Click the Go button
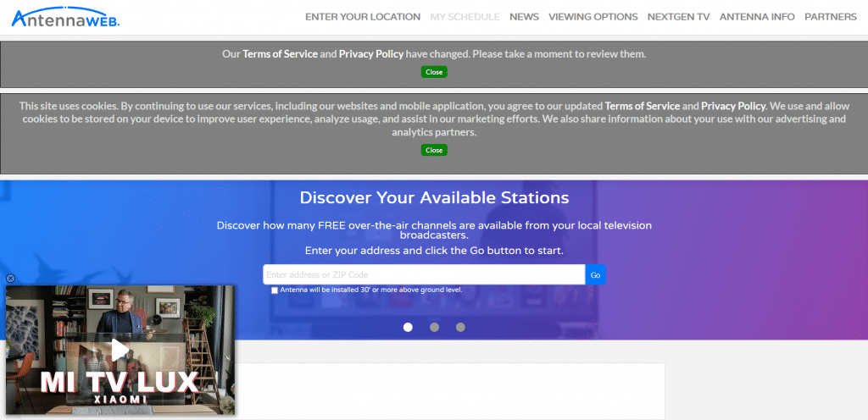The height and width of the screenshot is (420, 868). coord(596,274)
